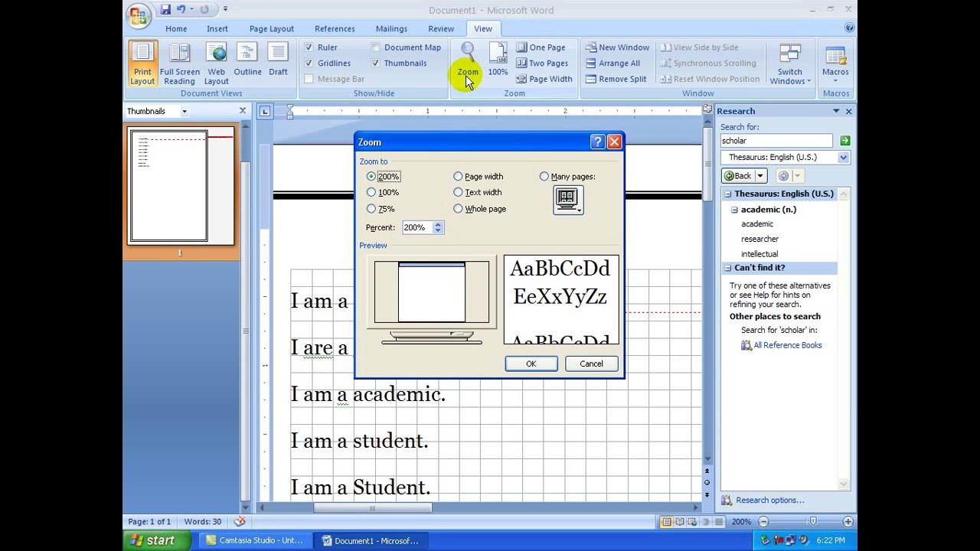
Task: Select the Whole page radio option
Action: [x=458, y=209]
